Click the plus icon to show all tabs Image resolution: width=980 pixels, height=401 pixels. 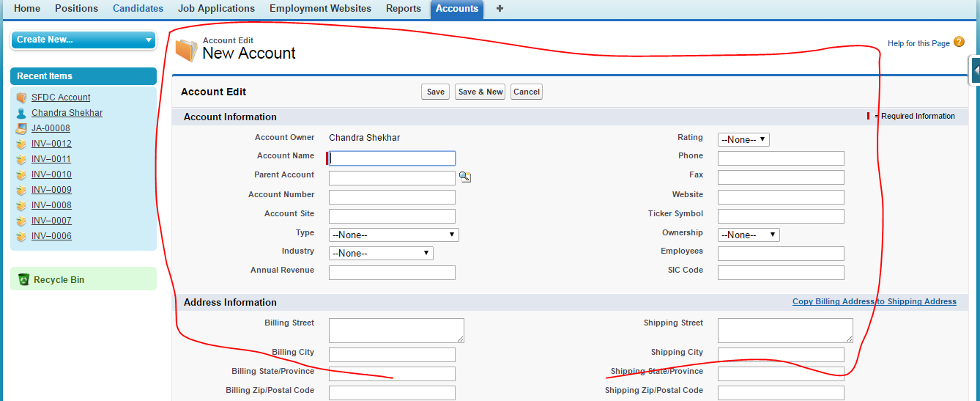500,9
